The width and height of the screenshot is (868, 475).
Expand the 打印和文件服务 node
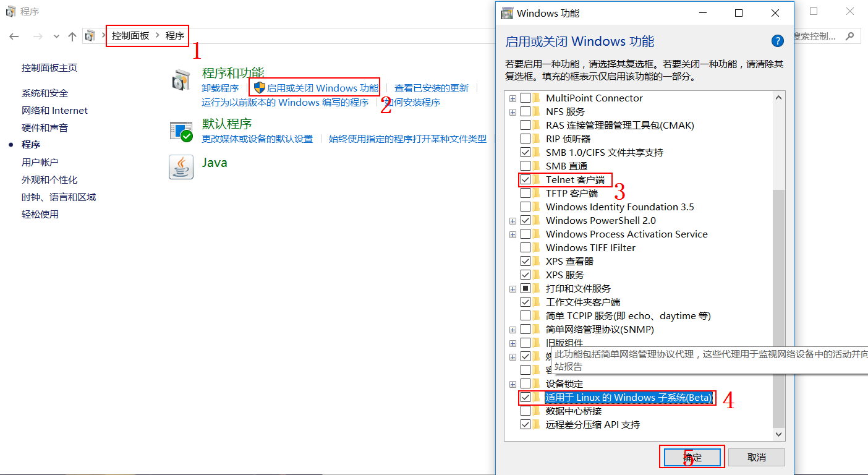tap(513, 289)
